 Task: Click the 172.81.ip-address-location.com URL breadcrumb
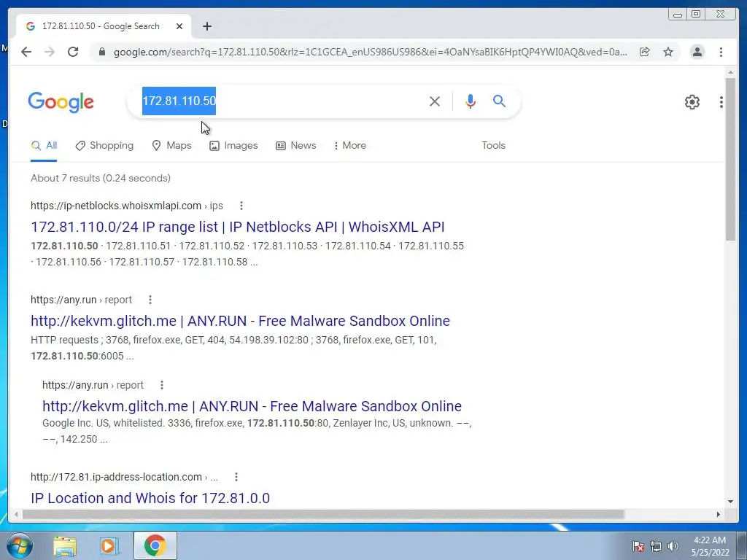coord(124,477)
